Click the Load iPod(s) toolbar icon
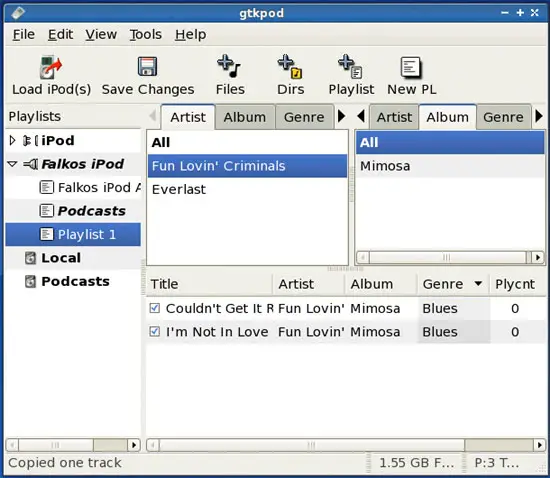Image resolution: width=550 pixels, height=478 pixels. pyautogui.click(x=51, y=67)
